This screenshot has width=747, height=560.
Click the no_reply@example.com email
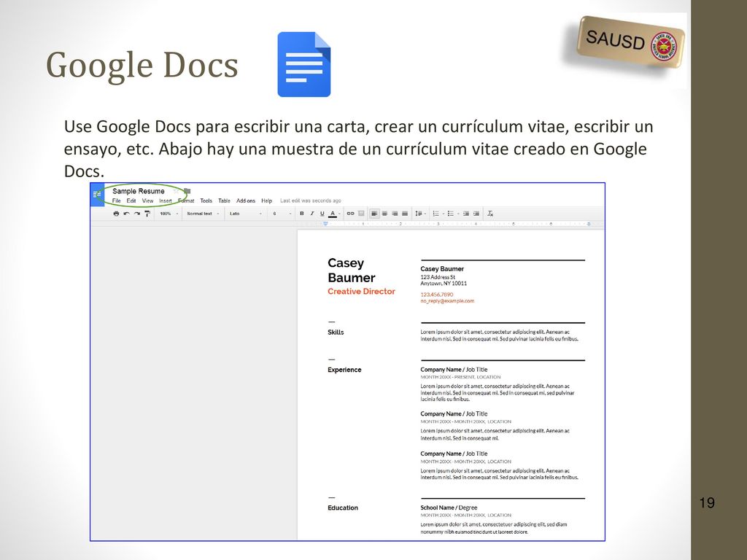[x=447, y=301]
